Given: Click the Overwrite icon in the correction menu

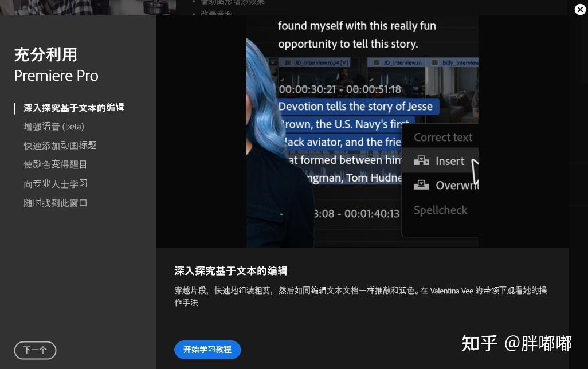Looking at the screenshot, I should 422,185.
